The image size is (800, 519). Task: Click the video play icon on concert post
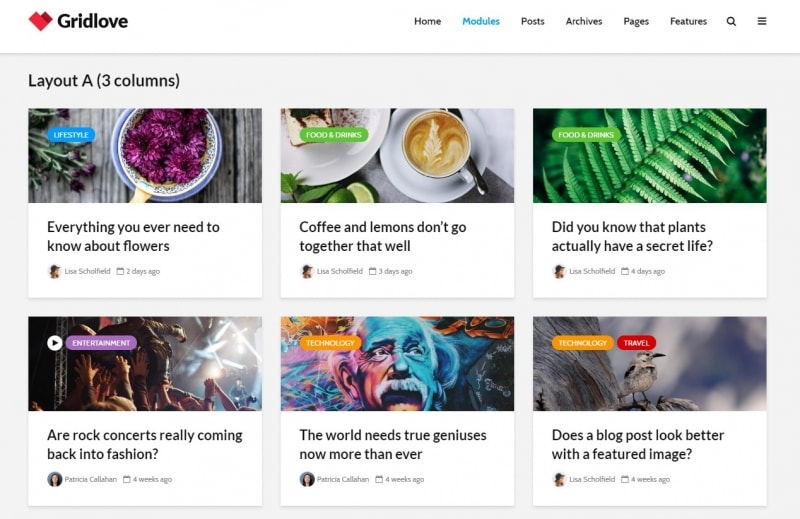tap(54, 343)
